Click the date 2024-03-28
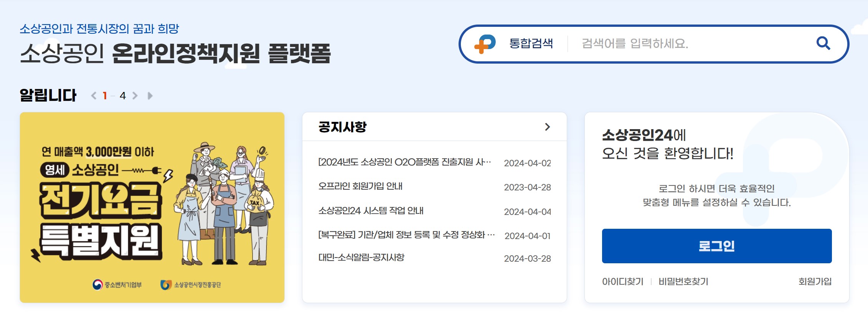This screenshot has height=315, width=868. pyautogui.click(x=527, y=259)
